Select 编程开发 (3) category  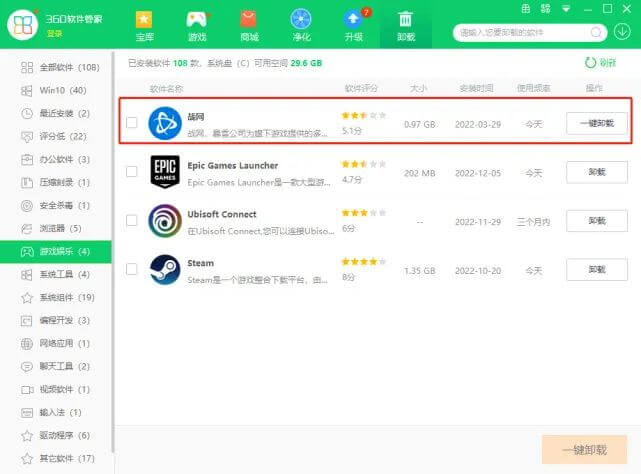click(56, 320)
